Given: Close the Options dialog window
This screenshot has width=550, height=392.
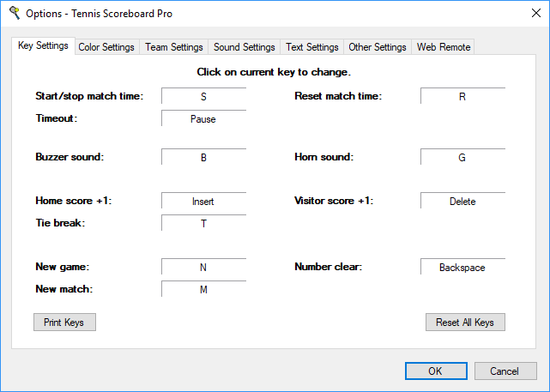Looking at the screenshot, I should tap(529, 14).
